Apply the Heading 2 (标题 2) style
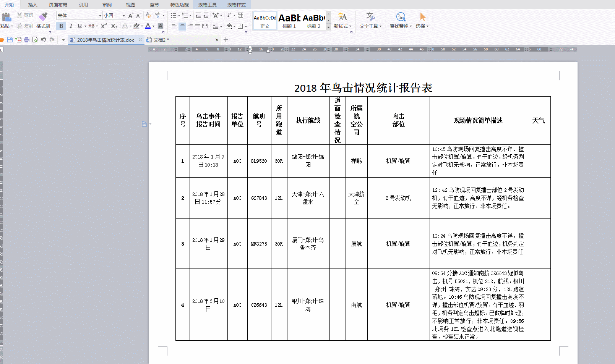Screen dimensions: 615x364 (313, 21)
